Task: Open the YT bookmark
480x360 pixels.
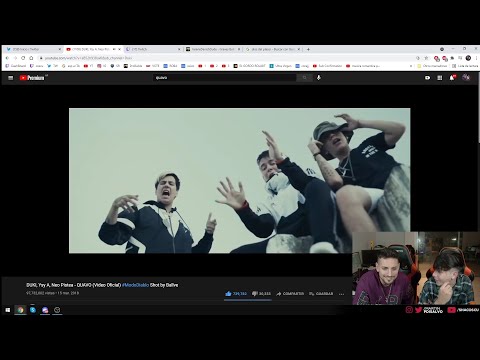Action: tap(88, 66)
